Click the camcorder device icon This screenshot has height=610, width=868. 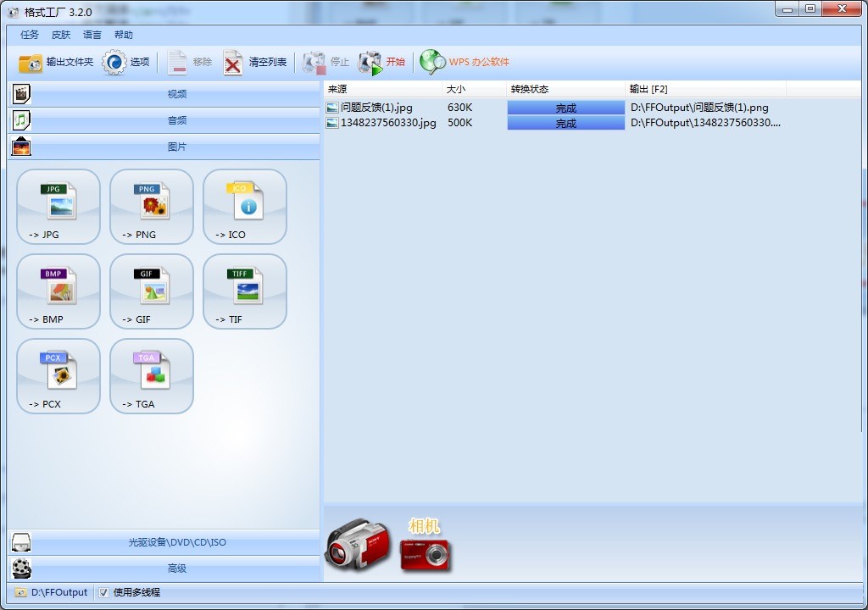pos(359,545)
